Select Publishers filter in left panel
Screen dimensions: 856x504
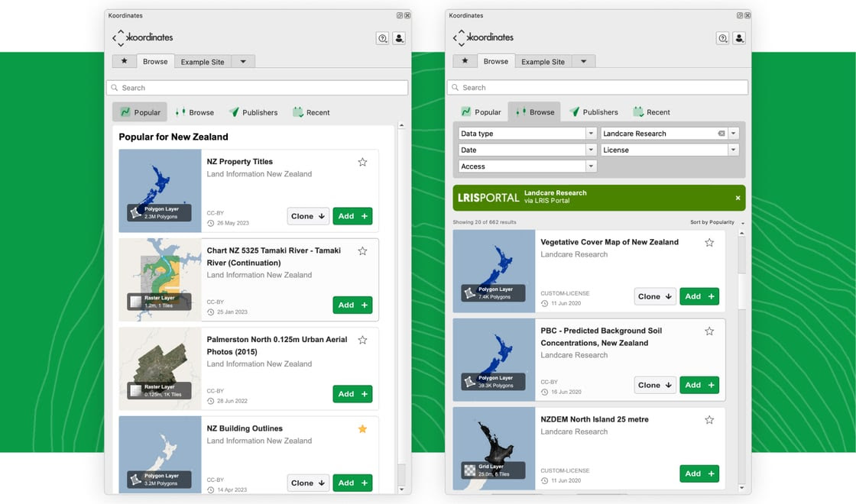point(253,112)
